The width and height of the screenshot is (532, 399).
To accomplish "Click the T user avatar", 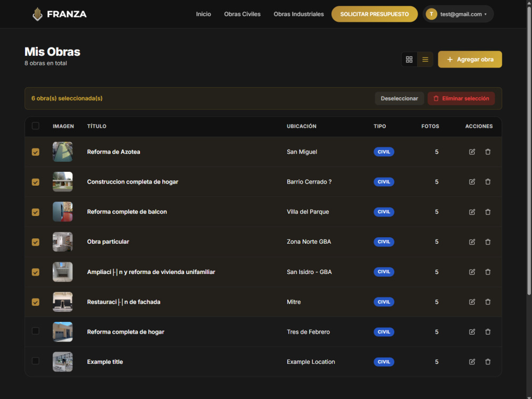I will click(431, 14).
